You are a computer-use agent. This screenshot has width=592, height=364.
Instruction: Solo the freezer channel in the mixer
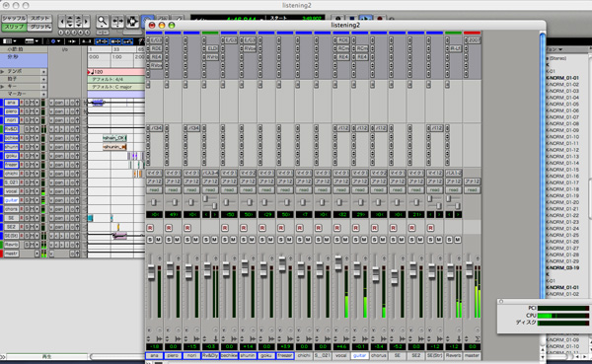coord(281,240)
